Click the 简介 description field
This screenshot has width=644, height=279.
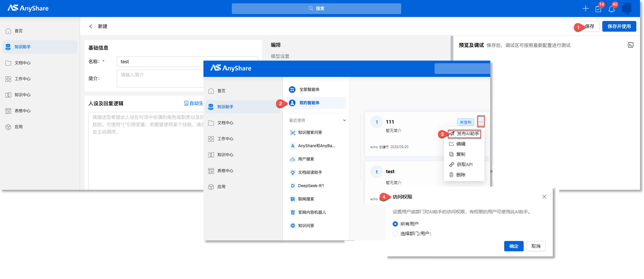tap(160, 79)
